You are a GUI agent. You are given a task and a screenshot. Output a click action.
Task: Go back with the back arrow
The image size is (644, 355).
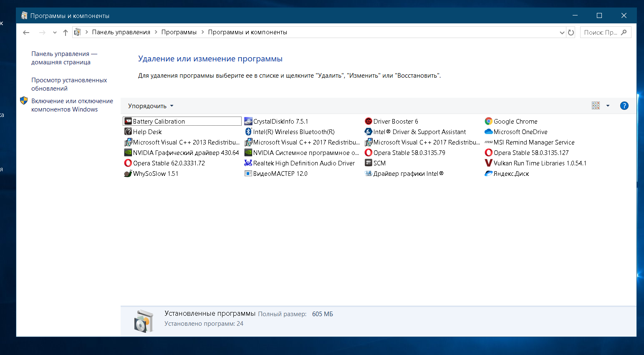point(26,32)
